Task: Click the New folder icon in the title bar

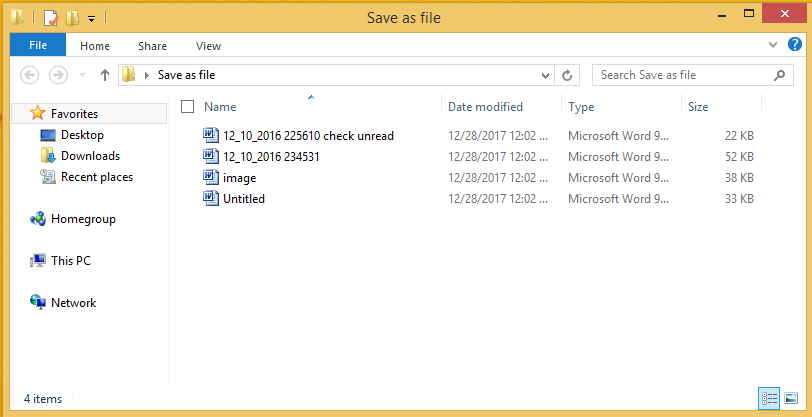Action: tap(72, 17)
